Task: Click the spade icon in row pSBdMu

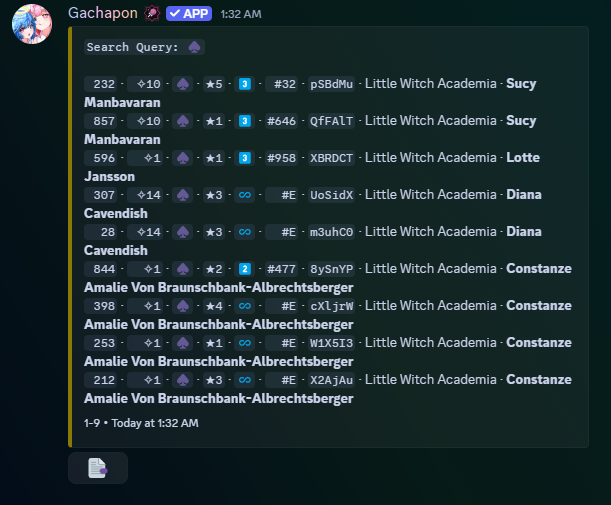Action: (x=183, y=84)
